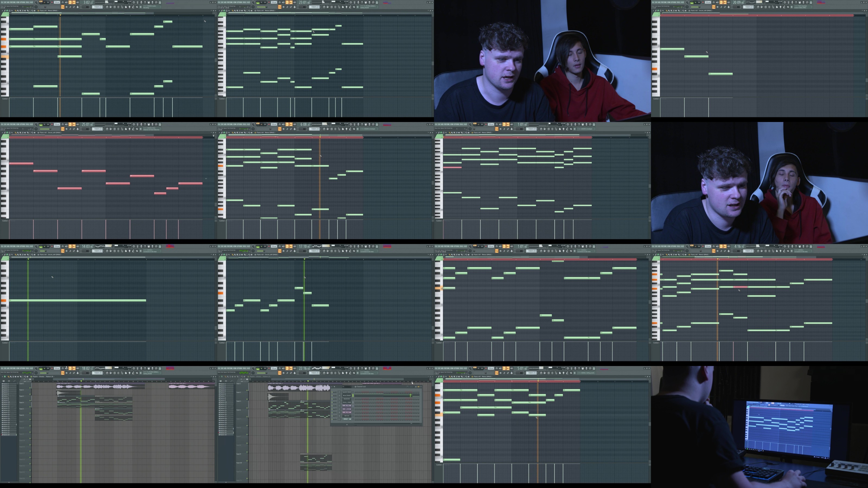Click save icon in the 20:09:00 window
The height and width of the screenshot is (488, 868).
[x=800, y=2]
